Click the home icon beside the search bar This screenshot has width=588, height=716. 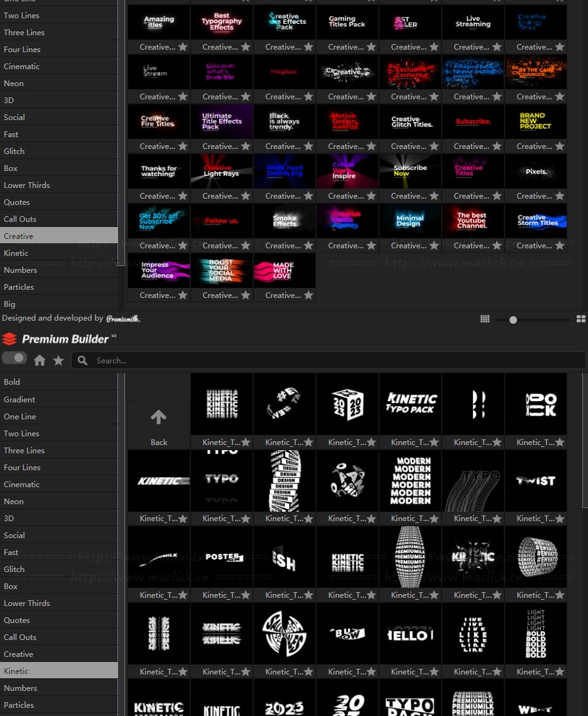(40, 360)
